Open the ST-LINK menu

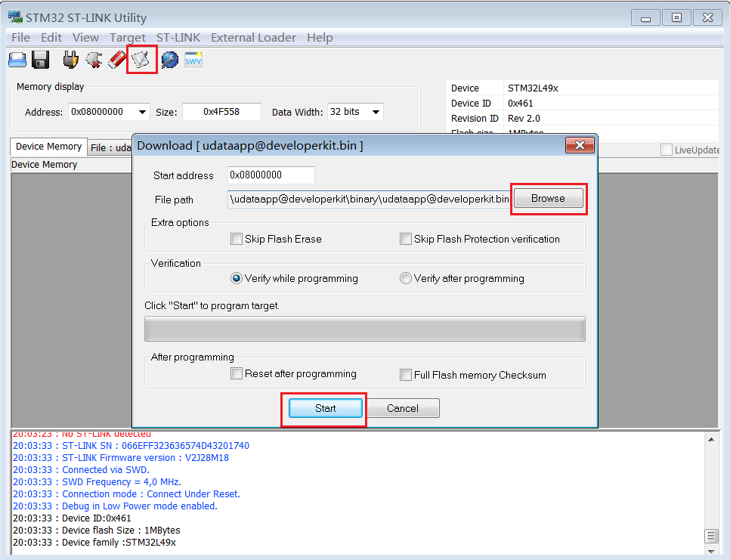point(178,37)
